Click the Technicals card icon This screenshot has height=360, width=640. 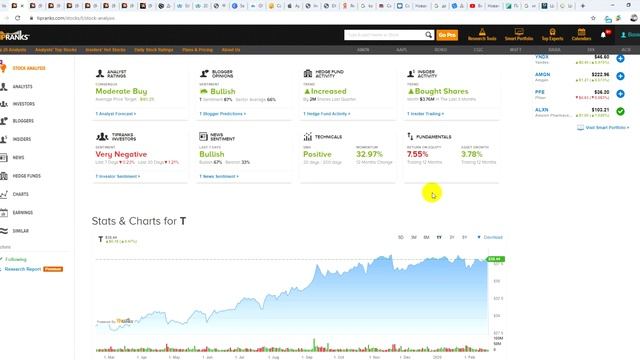click(x=308, y=136)
